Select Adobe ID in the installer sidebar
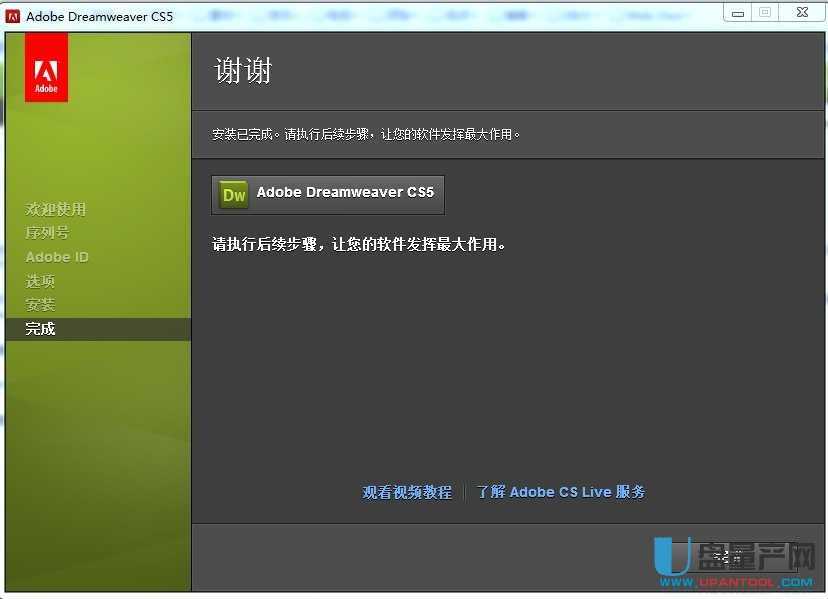 [x=56, y=256]
